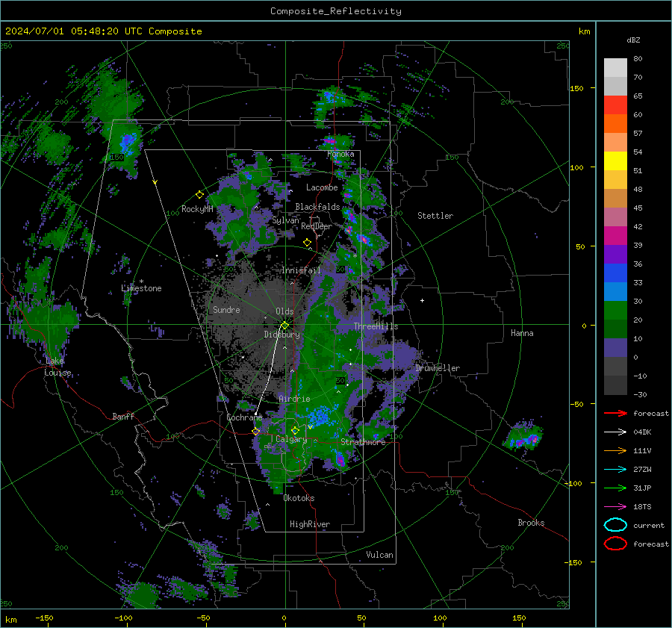Click the Composite_Reflectivity title

pos(336,11)
